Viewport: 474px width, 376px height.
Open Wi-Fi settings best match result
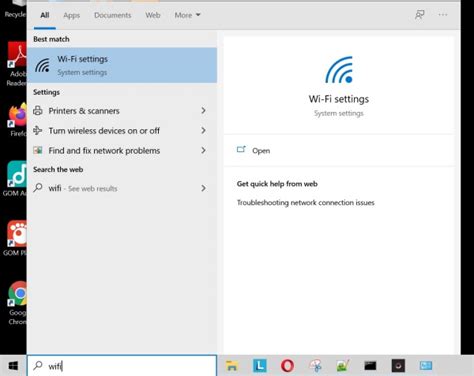122,65
